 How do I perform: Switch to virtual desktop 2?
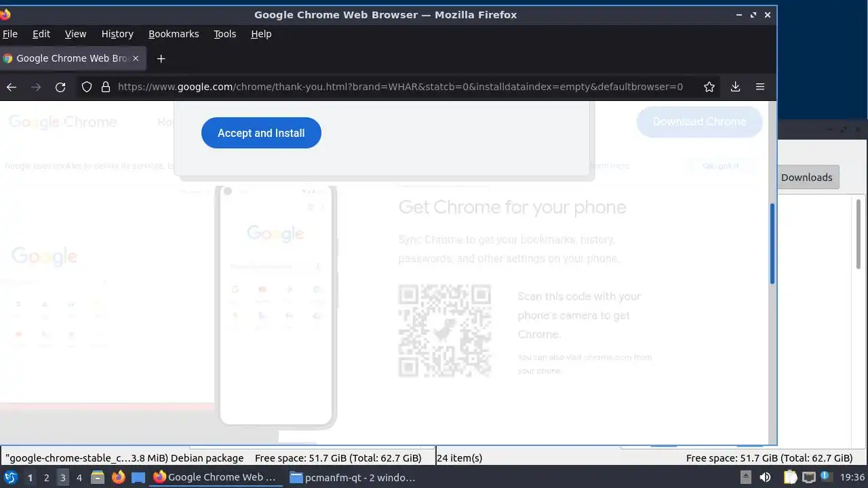46,477
